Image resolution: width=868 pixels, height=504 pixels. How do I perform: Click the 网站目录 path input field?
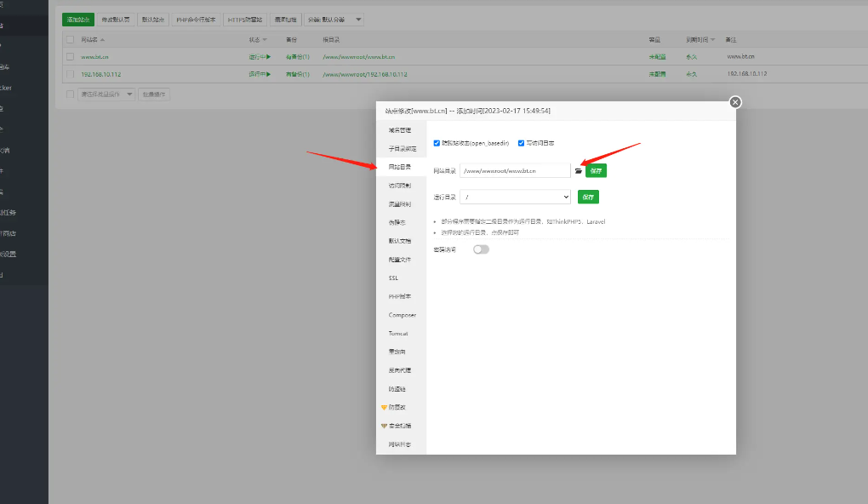click(x=515, y=171)
